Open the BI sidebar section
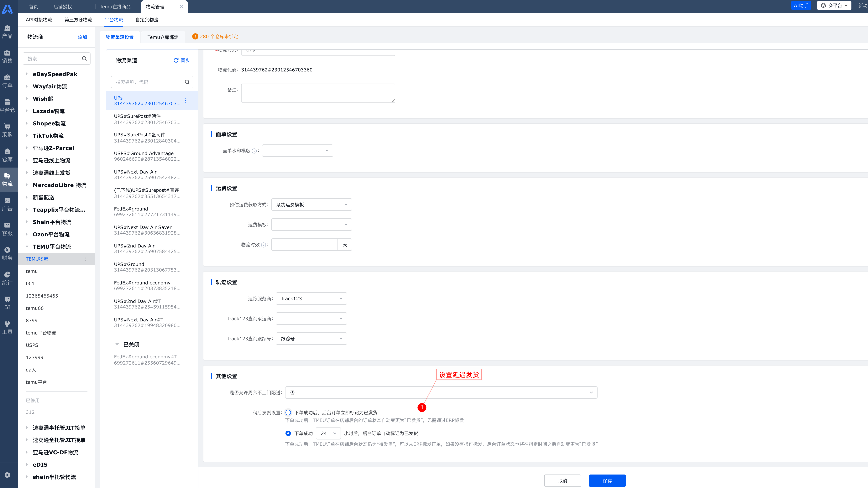This screenshot has height=488, width=868. [7, 303]
